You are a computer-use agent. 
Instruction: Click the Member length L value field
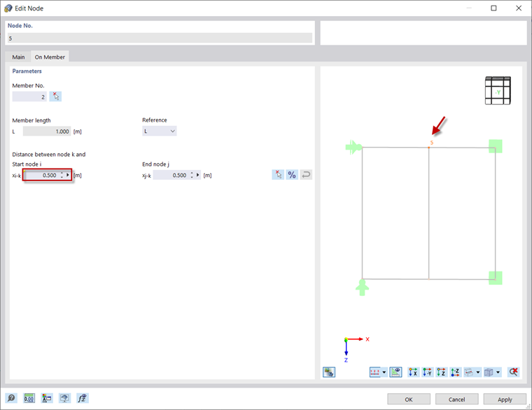click(x=47, y=132)
